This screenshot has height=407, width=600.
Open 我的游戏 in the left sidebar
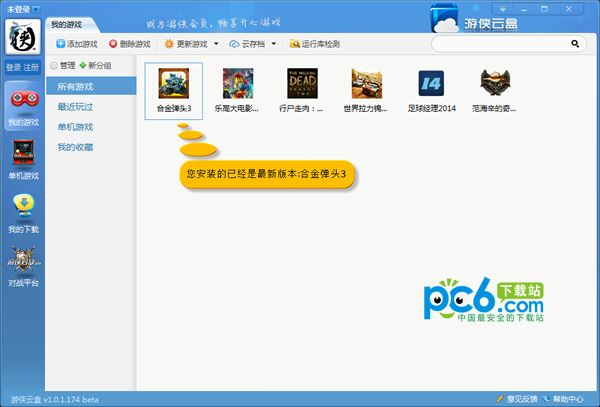(x=22, y=105)
